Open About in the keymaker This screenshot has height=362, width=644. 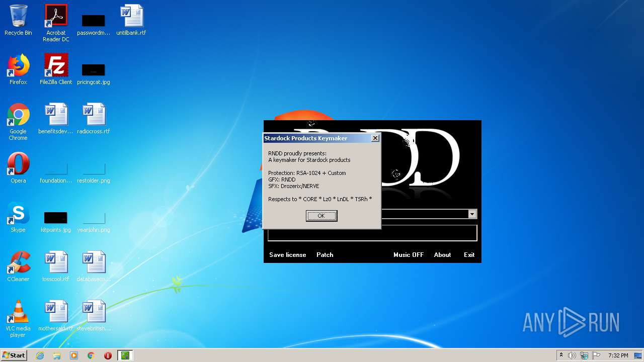click(443, 255)
